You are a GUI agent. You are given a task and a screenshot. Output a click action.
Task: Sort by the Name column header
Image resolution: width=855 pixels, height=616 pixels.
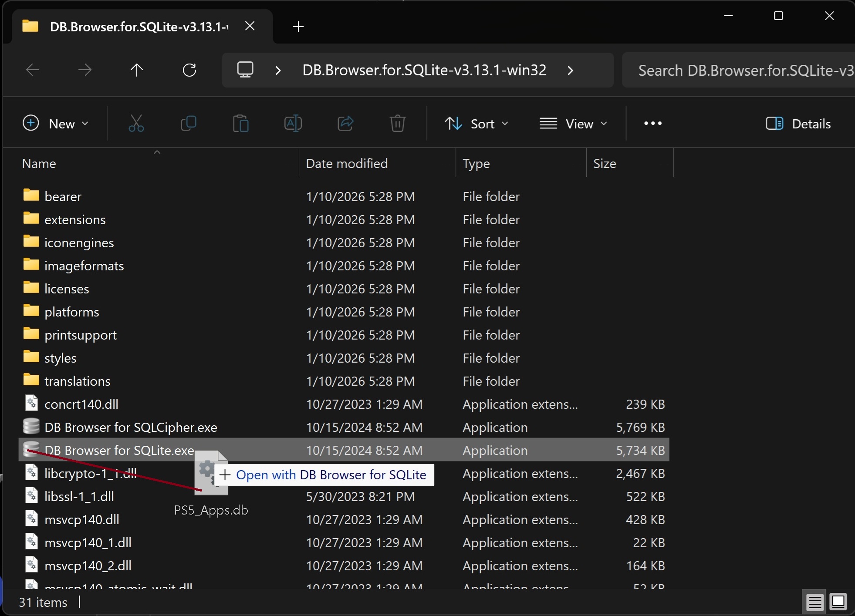tap(159, 164)
